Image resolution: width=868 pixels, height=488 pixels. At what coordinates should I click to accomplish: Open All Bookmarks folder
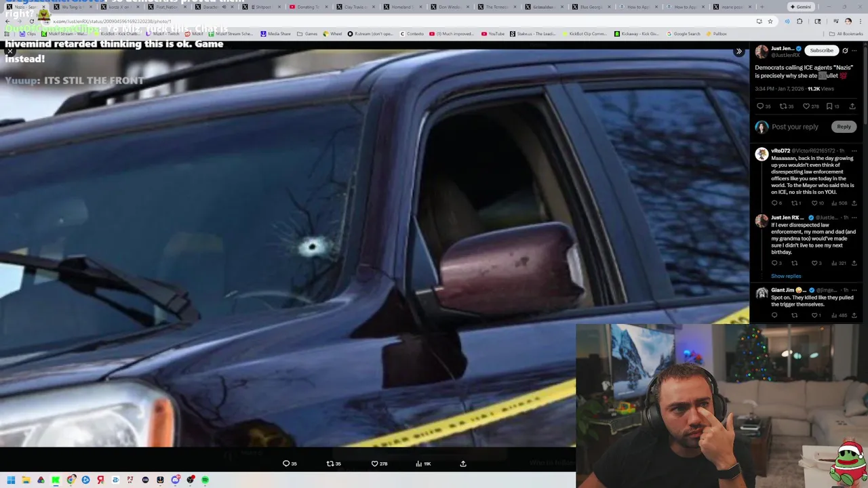point(847,34)
